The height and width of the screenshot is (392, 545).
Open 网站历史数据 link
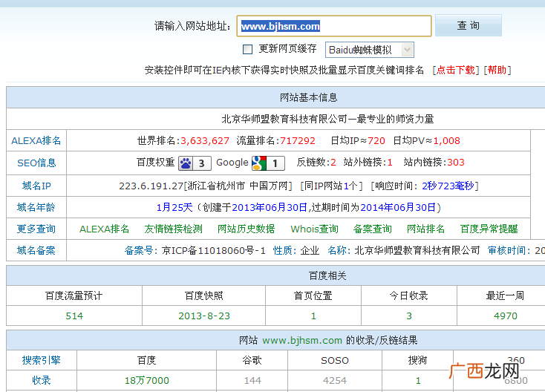(246, 229)
